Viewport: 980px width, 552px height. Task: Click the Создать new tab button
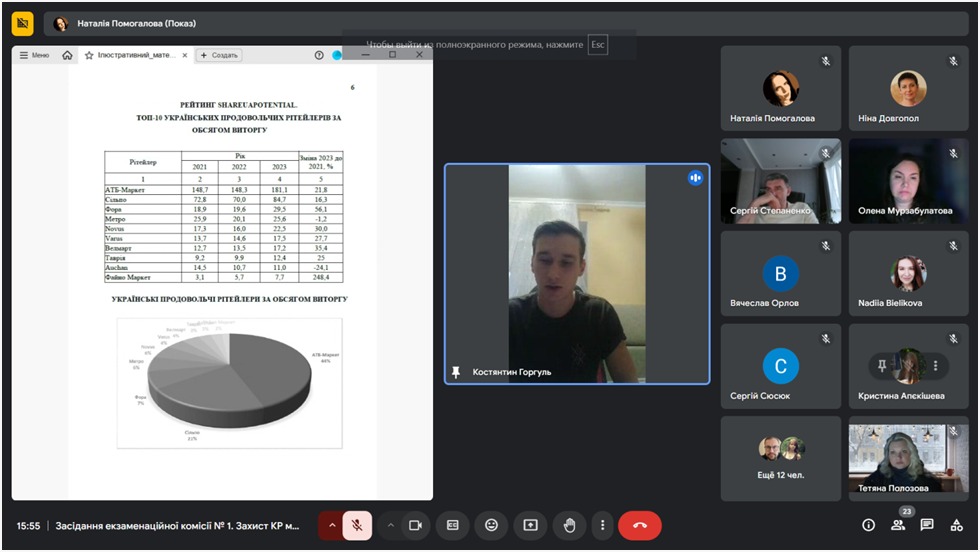[219, 55]
